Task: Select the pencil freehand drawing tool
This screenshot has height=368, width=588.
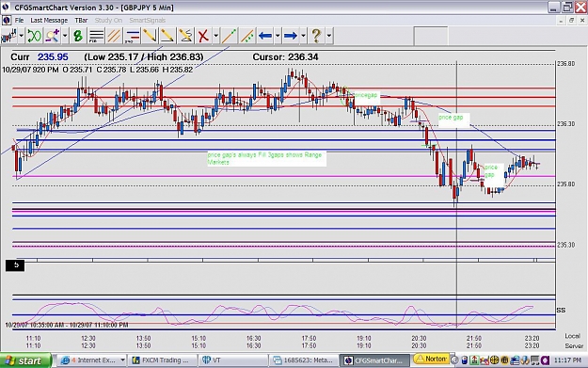Action: pyautogui.click(x=185, y=36)
